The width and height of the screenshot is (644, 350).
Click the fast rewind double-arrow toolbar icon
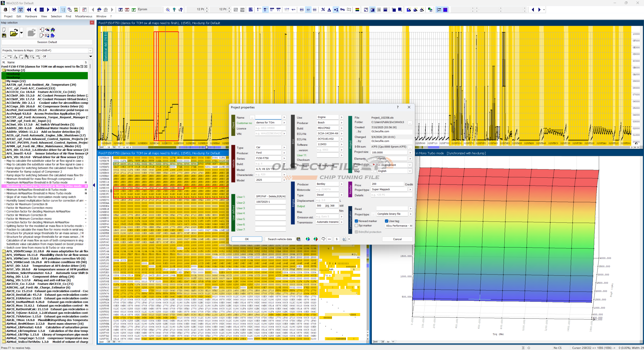(x=29, y=10)
